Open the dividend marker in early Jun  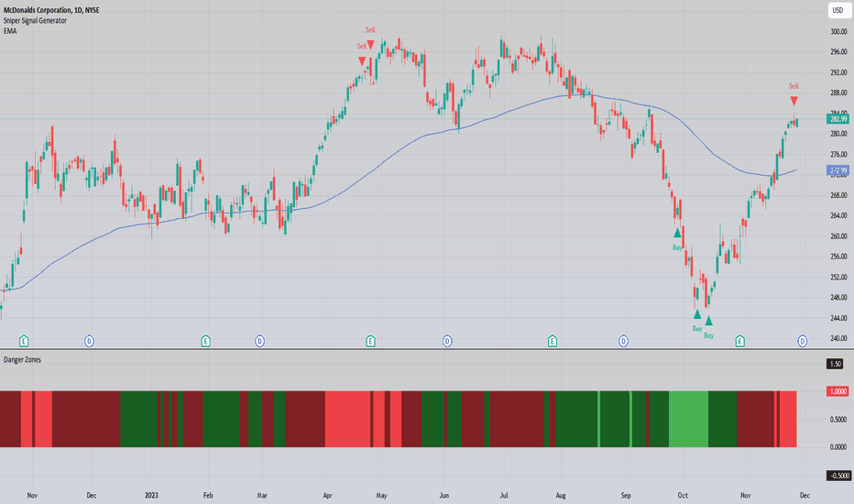pos(447,341)
